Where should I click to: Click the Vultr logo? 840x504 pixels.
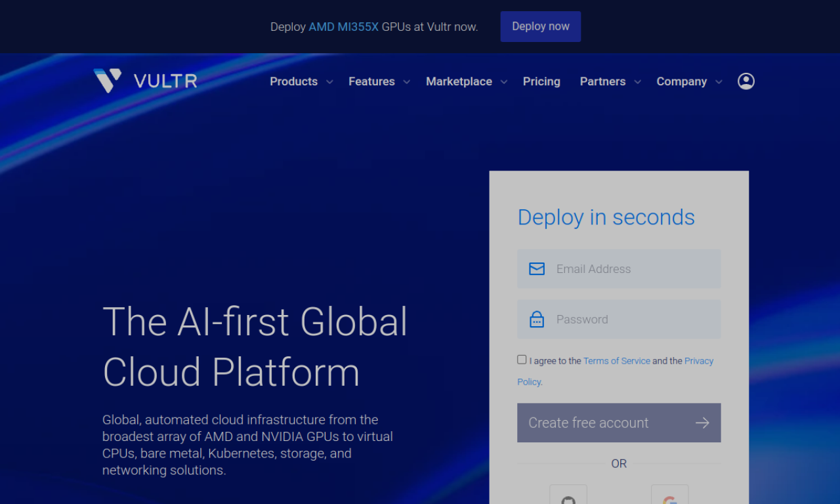[x=145, y=81]
